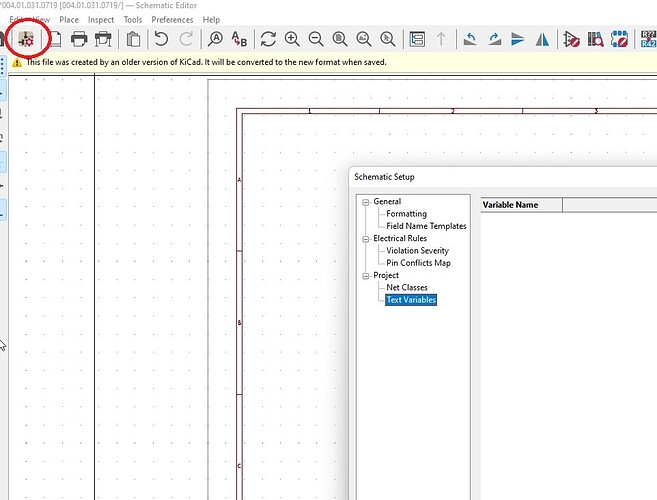Screen dimensions: 657x500
Task: Open the Preferences menu
Action: (x=172, y=20)
